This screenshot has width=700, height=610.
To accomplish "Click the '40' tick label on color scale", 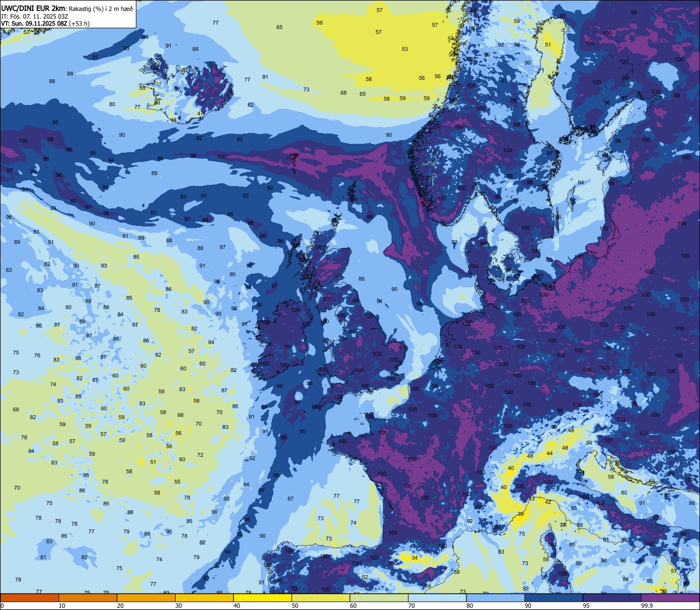I will [237, 606].
